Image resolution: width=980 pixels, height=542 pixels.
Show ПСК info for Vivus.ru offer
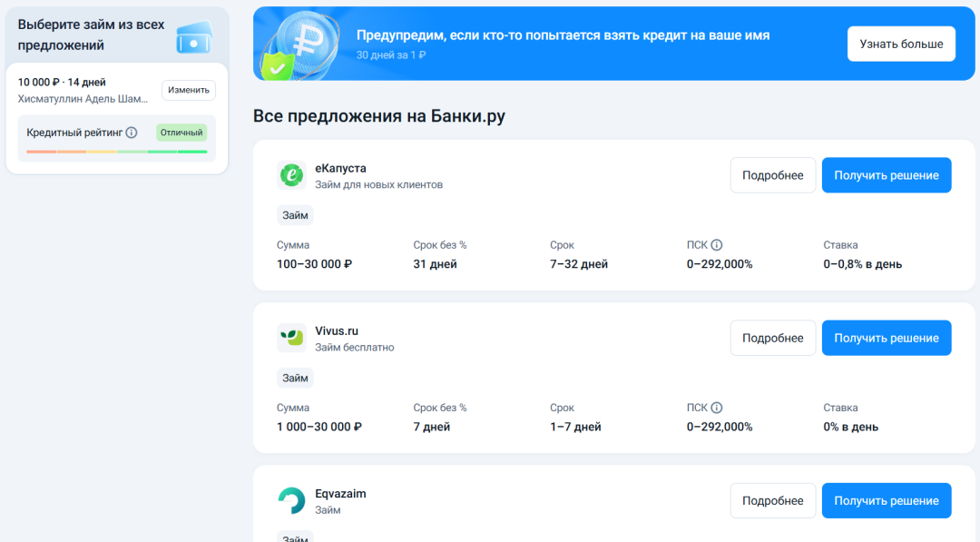pos(716,408)
